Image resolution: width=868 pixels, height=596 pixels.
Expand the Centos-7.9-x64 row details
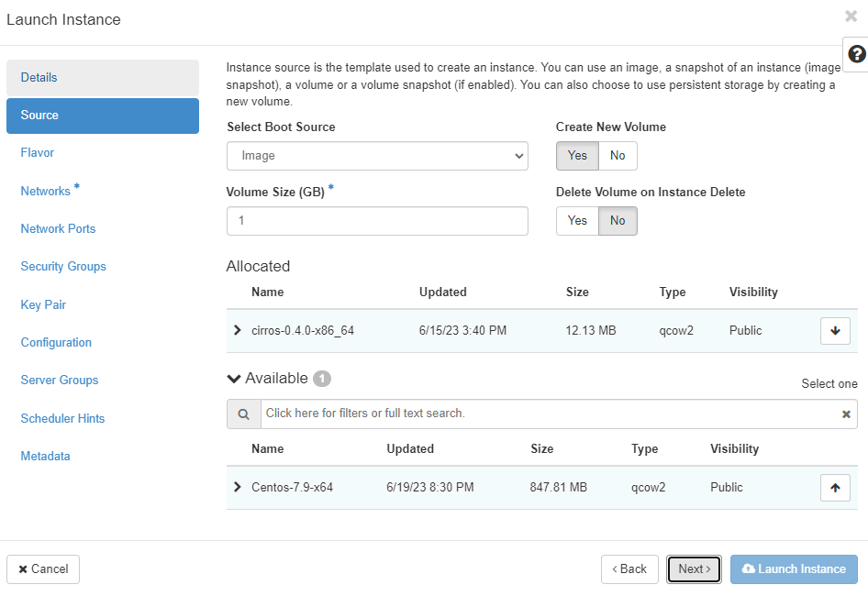point(238,487)
